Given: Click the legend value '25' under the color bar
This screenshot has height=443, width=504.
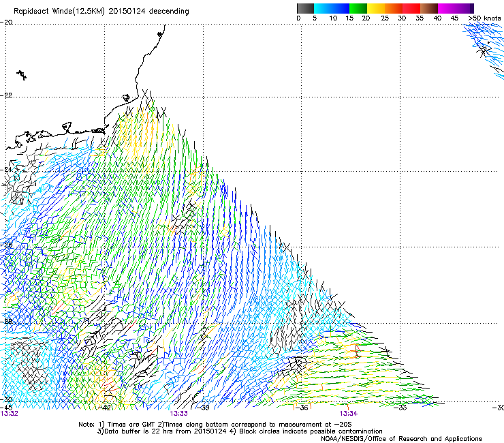Looking at the screenshot, I should coord(385,18).
